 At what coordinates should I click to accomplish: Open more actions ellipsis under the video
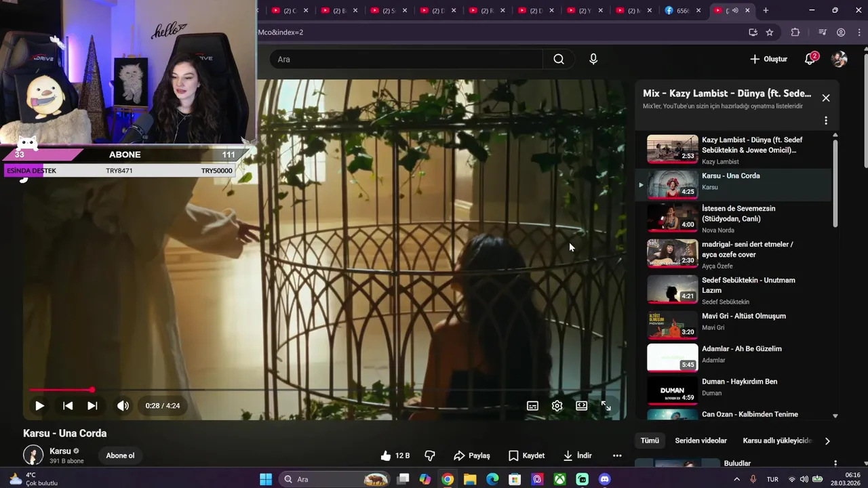click(617, 455)
